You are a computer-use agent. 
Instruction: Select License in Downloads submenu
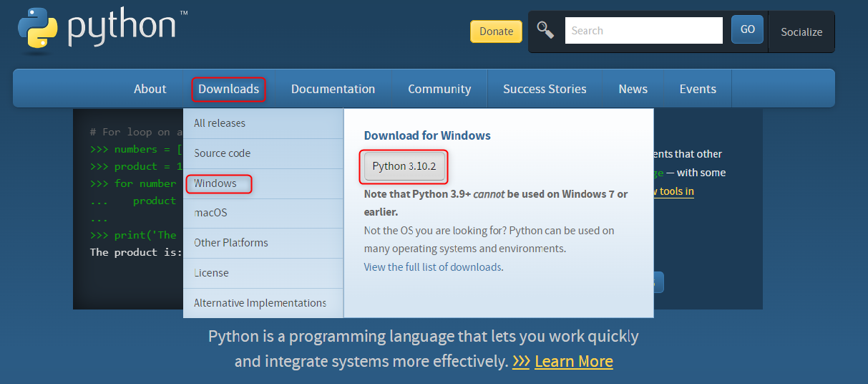point(263,273)
